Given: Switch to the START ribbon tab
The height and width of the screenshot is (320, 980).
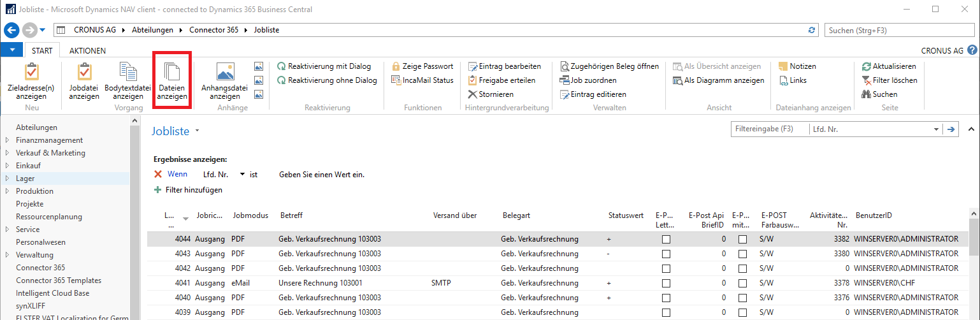Looking at the screenshot, I should click(42, 50).
